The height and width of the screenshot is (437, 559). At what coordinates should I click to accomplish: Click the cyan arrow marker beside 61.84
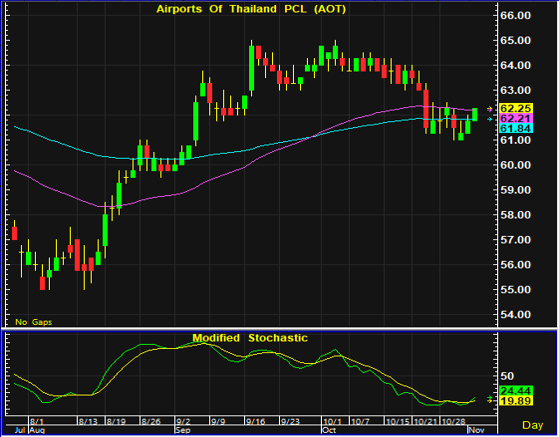(x=489, y=119)
